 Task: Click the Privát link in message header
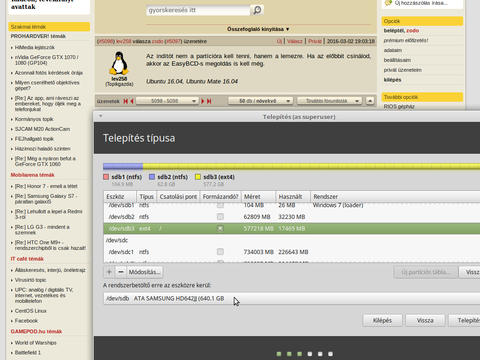pos(315,41)
